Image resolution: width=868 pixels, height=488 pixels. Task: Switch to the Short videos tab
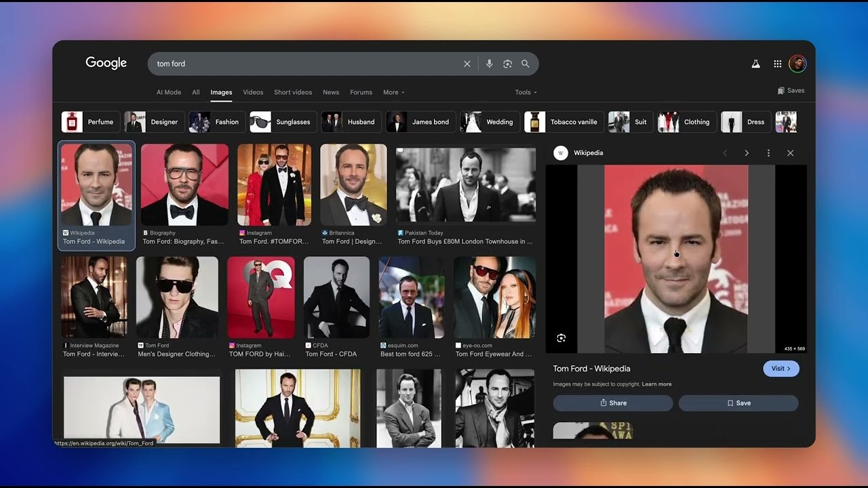click(293, 92)
